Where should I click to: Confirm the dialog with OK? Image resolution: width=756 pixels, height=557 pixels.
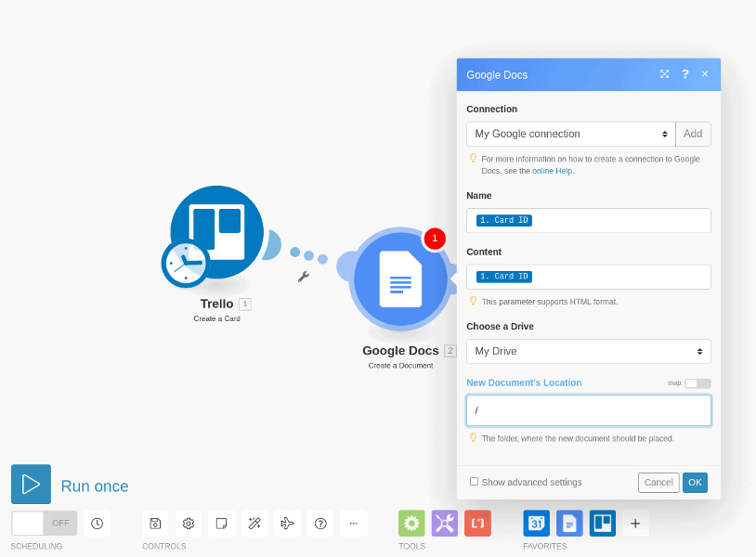(x=695, y=483)
